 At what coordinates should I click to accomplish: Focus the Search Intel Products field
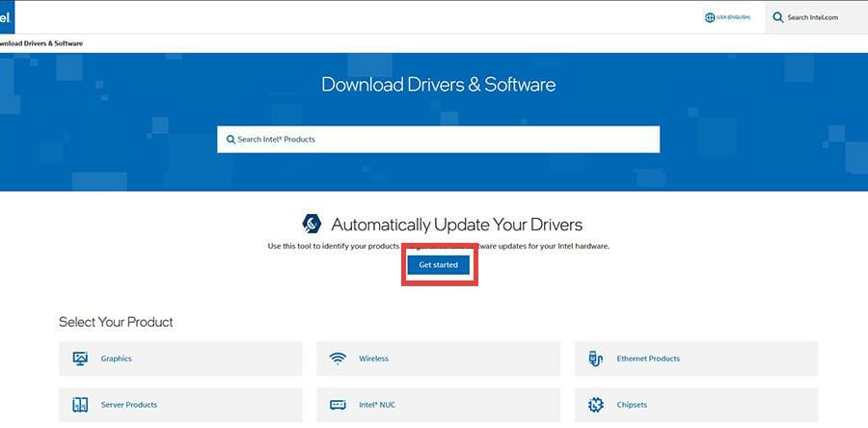438,140
